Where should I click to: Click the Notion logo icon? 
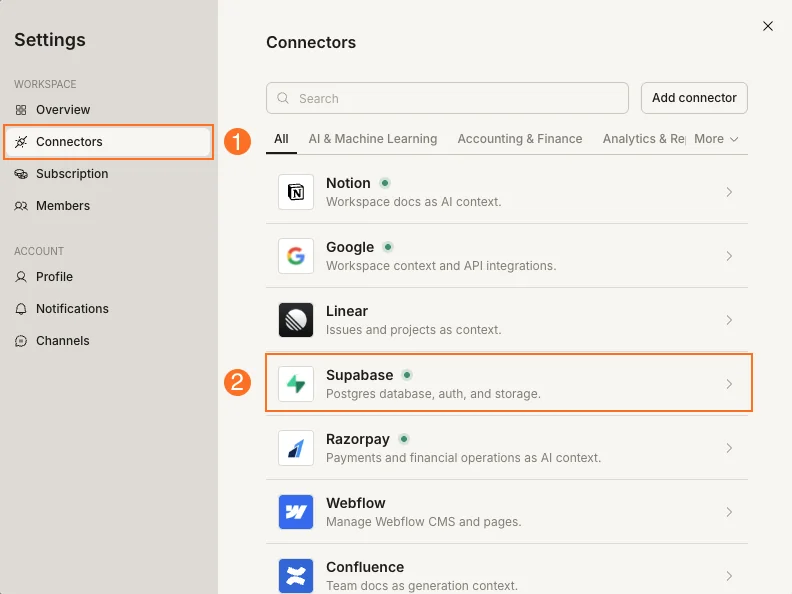(296, 192)
